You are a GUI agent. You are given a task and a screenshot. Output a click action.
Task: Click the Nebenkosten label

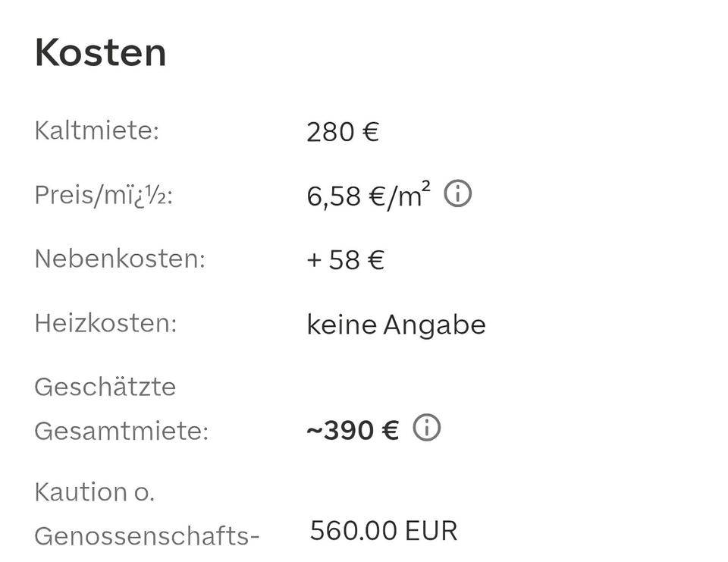[120, 259]
